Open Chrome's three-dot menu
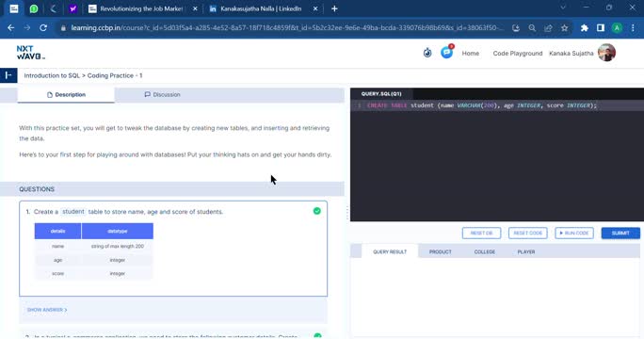Image resolution: width=644 pixels, height=339 pixels. [633, 28]
